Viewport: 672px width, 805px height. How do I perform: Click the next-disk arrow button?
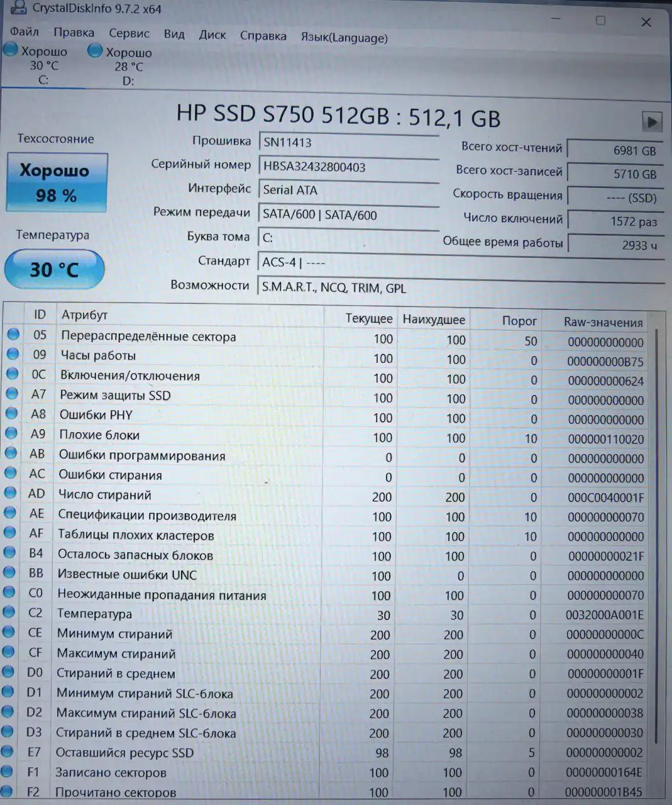point(653,120)
